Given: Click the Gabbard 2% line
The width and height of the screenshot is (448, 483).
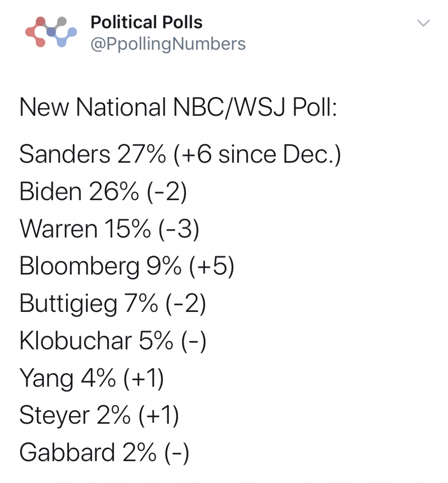Looking at the screenshot, I should tap(104, 453).
